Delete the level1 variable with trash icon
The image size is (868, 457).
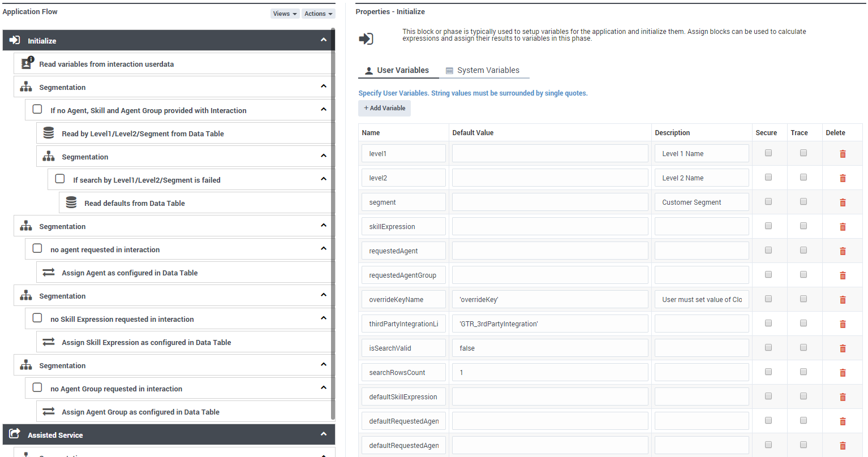pyautogui.click(x=843, y=154)
